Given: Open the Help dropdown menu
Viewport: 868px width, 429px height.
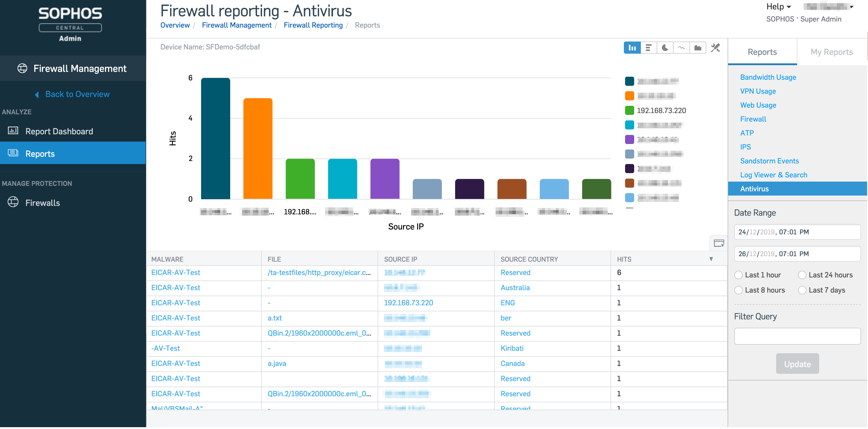Looking at the screenshot, I should coord(778,7).
